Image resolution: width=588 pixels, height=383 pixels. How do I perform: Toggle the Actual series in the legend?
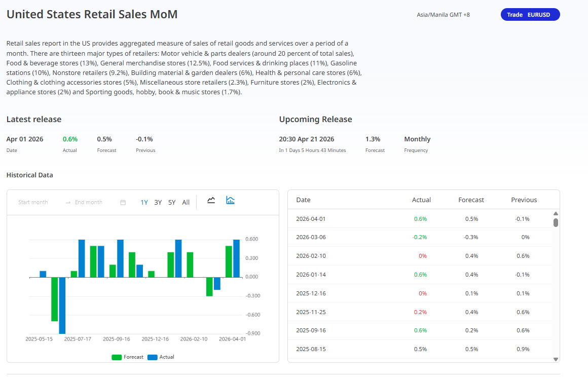coord(161,357)
